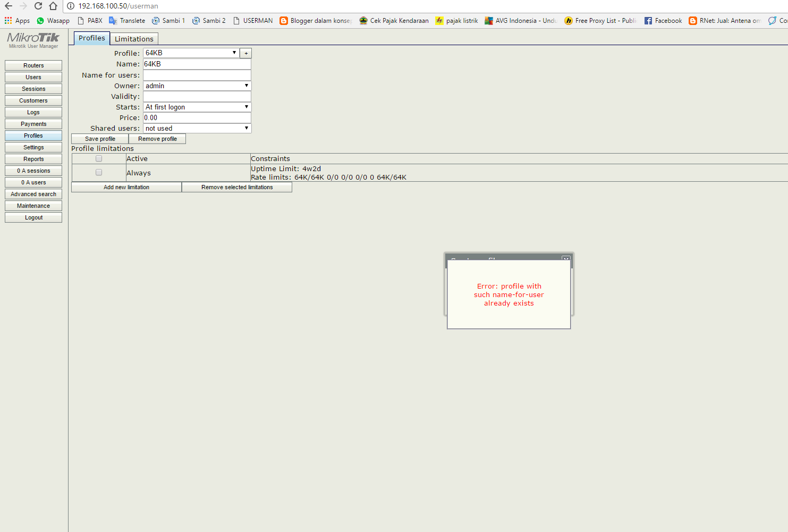The image size is (788, 532).
Task: Open Starts dropdown showing At first logon
Action: (x=197, y=107)
